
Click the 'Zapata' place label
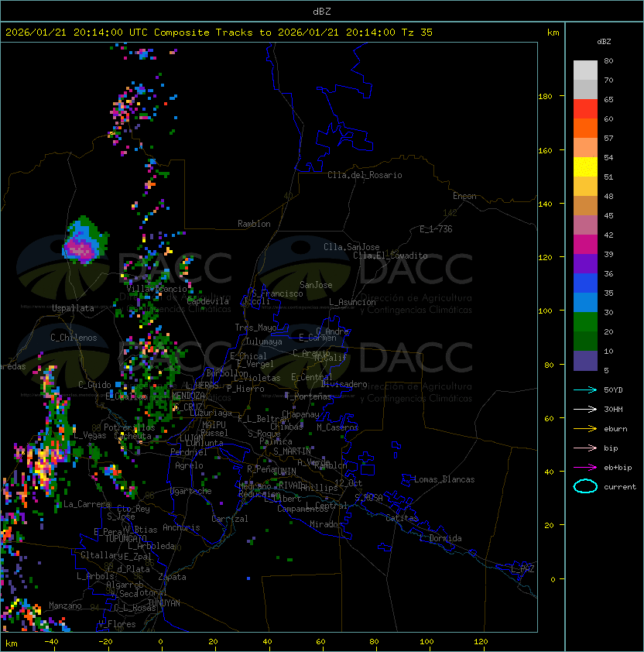point(172,577)
